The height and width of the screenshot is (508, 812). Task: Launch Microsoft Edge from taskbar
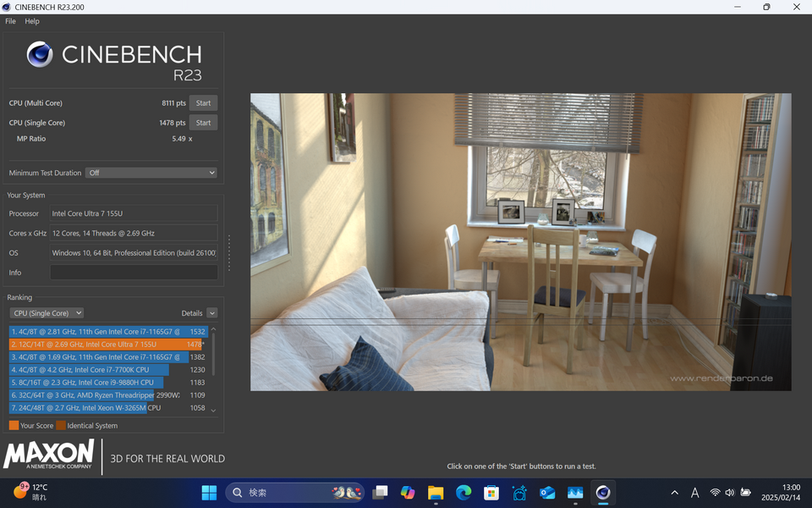point(464,493)
